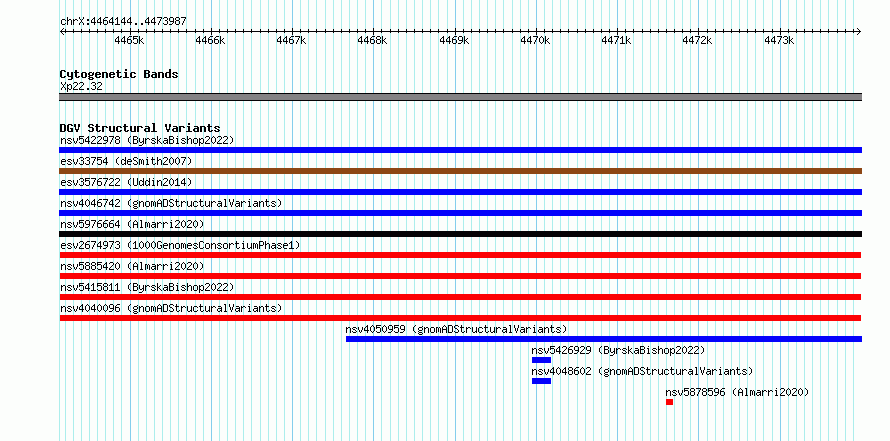Select the blue nsv4046742 variant bar

pos(460,213)
